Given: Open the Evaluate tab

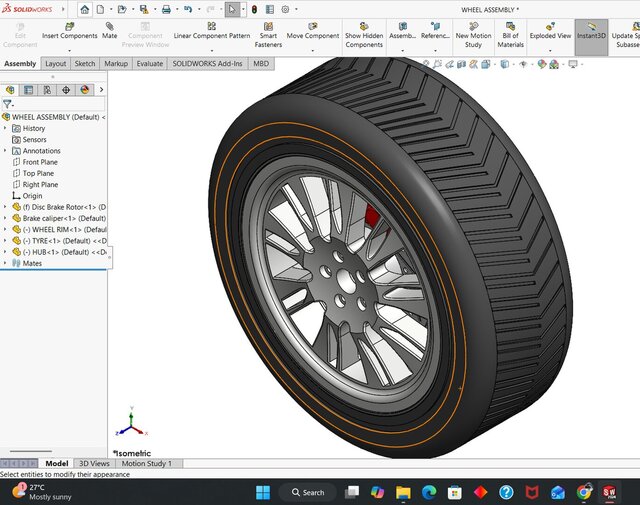Looking at the screenshot, I should [x=150, y=64].
